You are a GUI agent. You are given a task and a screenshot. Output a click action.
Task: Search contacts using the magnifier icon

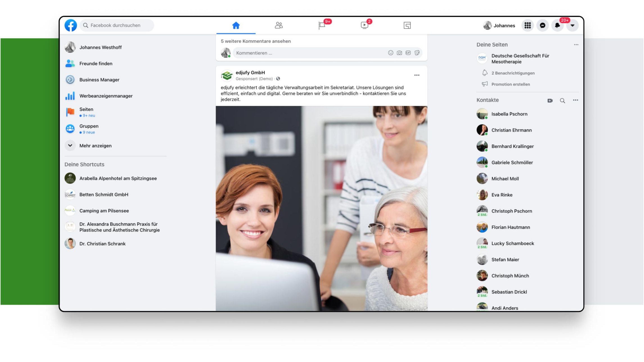pos(562,101)
